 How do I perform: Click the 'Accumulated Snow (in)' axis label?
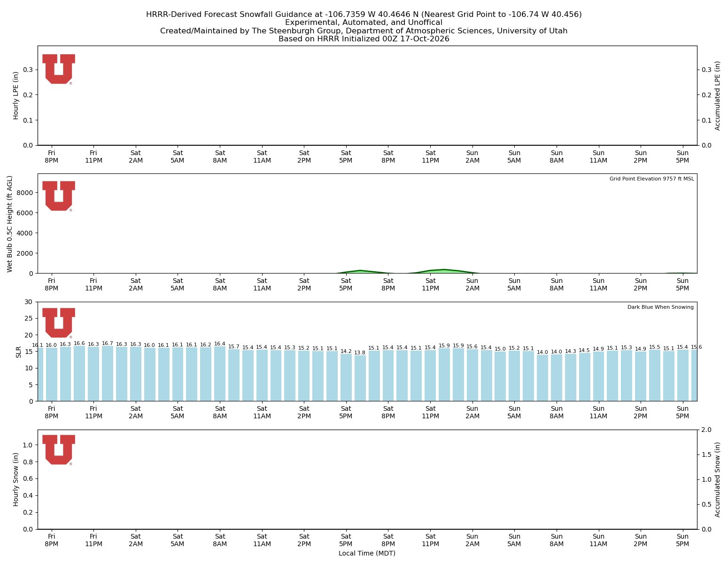coord(718,479)
